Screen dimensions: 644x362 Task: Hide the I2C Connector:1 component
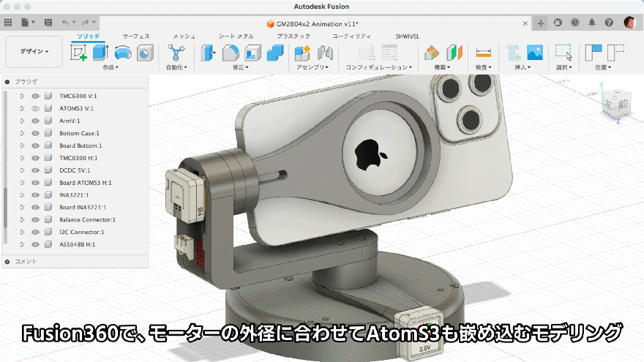click(x=35, y=232)
